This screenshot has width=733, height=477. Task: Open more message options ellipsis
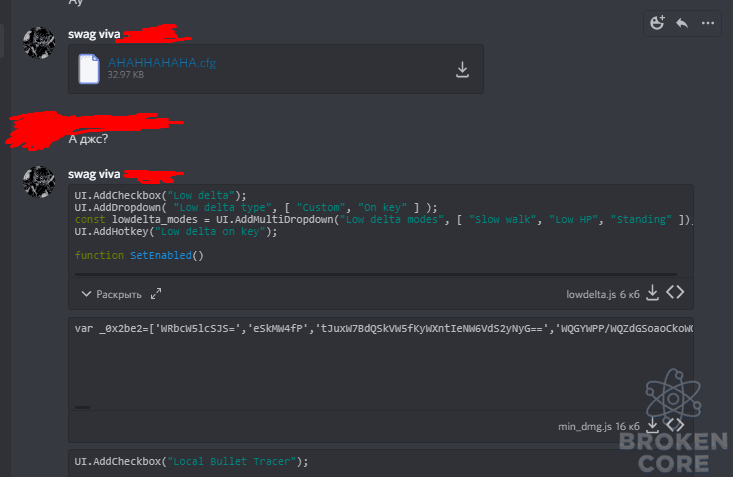(x=708, y=23)
